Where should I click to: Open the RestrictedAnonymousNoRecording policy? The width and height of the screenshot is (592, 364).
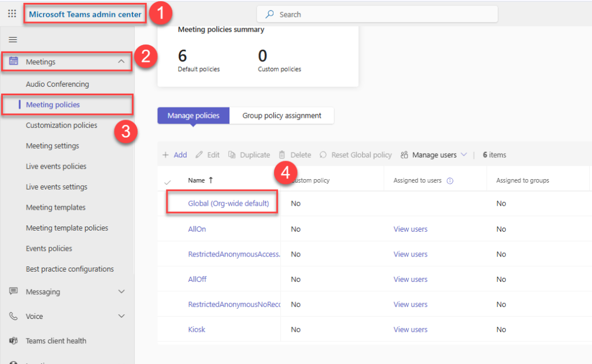(x=234, y=304)
